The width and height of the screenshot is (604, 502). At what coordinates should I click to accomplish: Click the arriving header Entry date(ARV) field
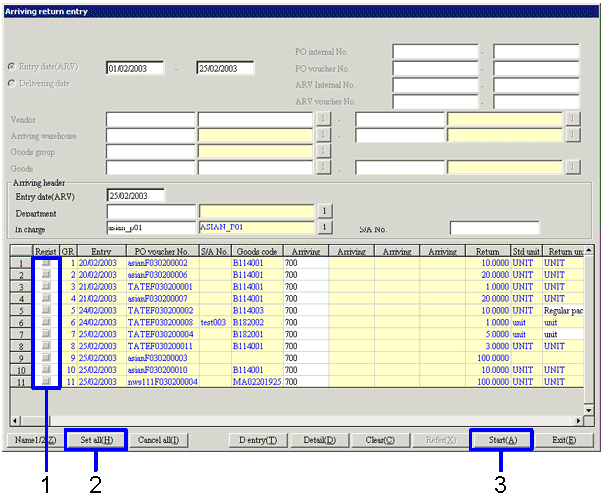click(135, 196)
